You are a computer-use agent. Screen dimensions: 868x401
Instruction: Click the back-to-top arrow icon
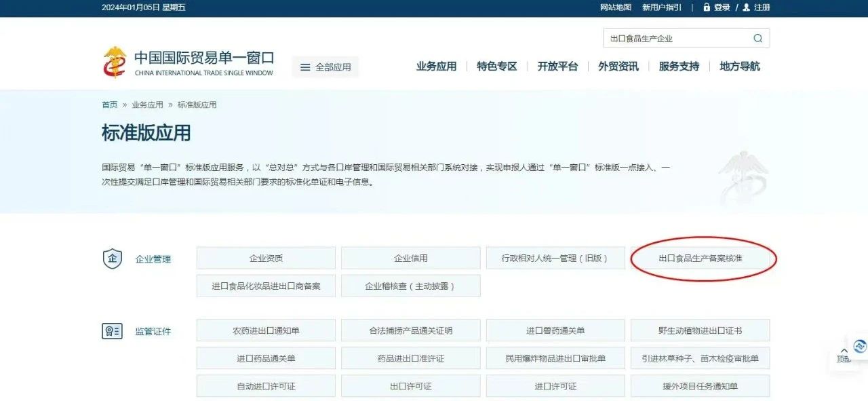click(x=844, y=350)
